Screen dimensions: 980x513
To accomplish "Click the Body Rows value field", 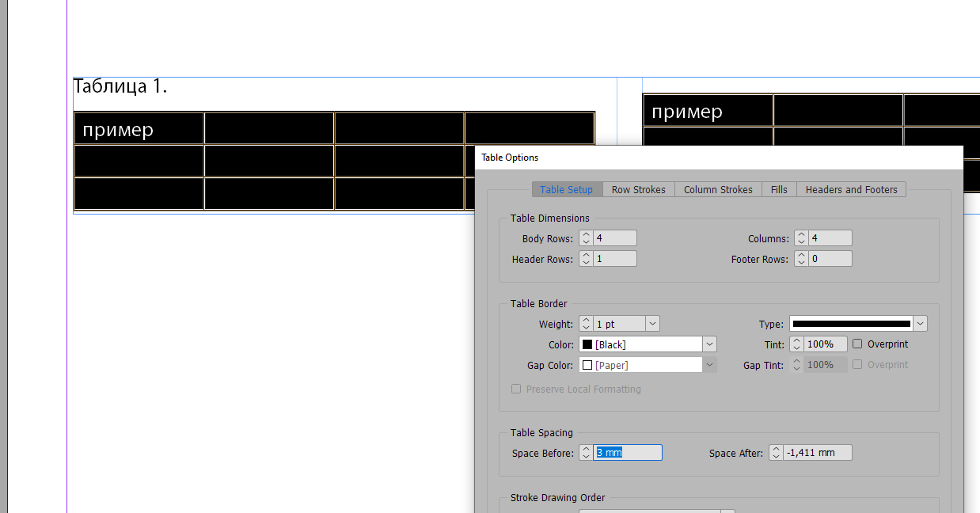I will tap(615, 238).
